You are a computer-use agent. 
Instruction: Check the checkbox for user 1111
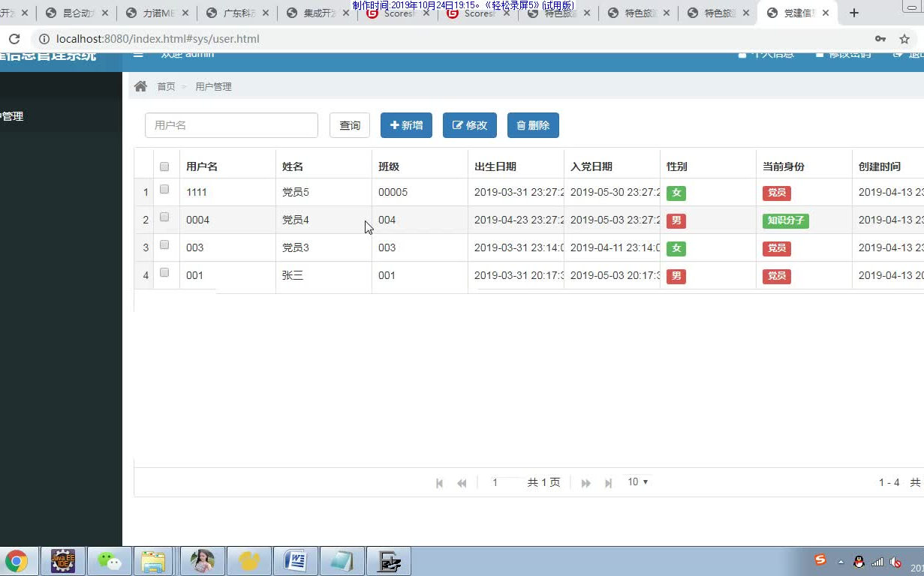[164, 189]
